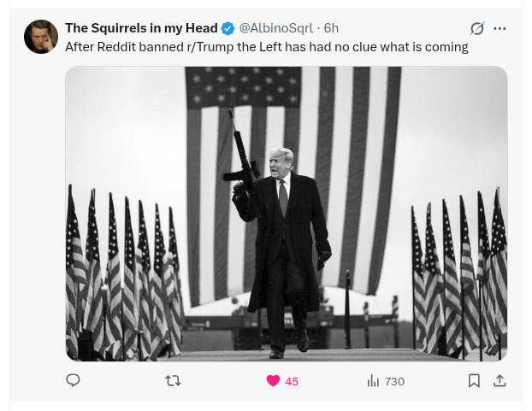
Task: Open the Grok explain-this-post icon
Action: coord(476,28)
